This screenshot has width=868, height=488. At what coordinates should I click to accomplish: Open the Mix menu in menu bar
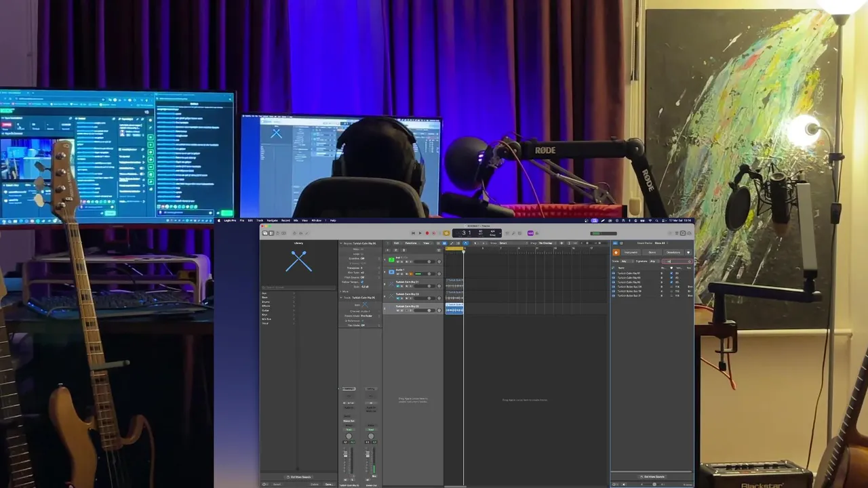tap(296, 220)
